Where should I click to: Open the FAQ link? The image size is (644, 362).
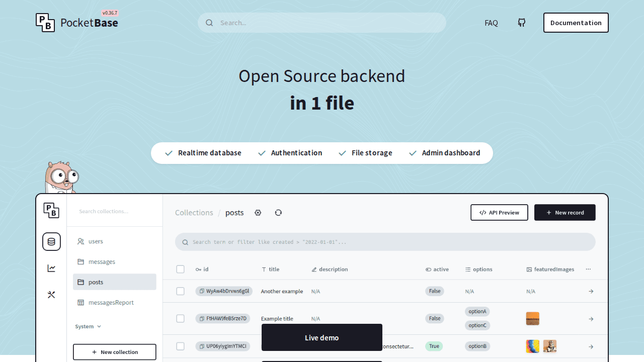(491, 23)
